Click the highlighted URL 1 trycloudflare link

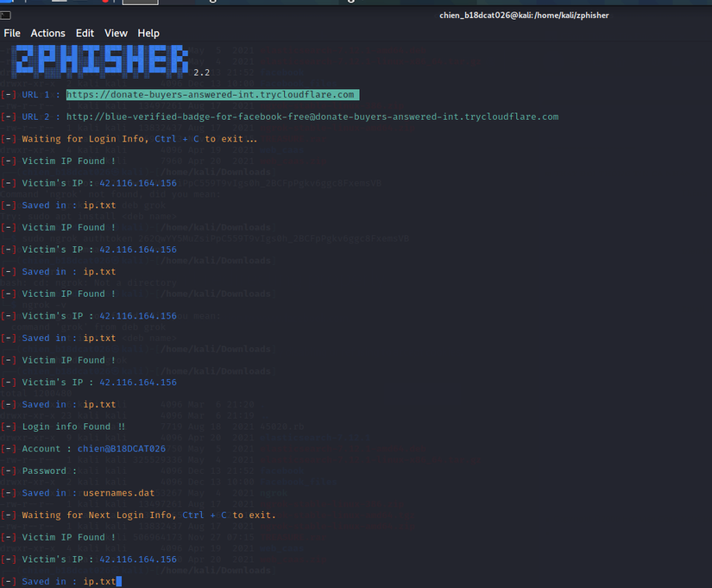212,94
